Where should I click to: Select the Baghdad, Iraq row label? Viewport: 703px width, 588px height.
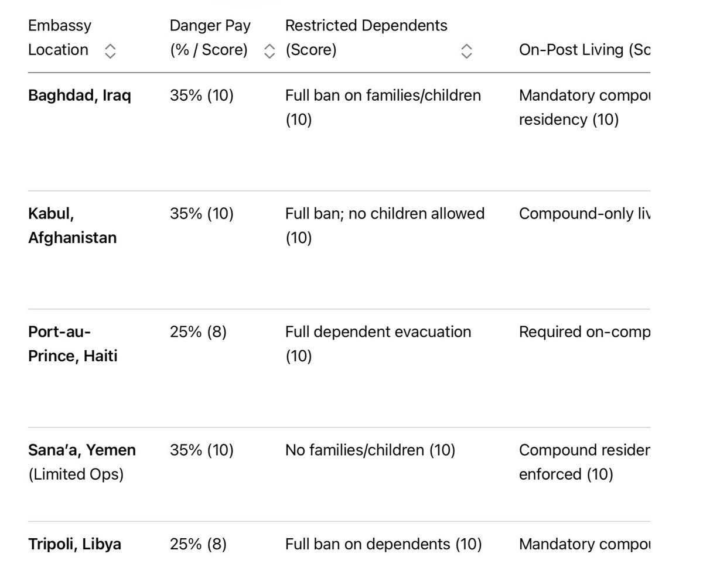(x=80, y=95)
